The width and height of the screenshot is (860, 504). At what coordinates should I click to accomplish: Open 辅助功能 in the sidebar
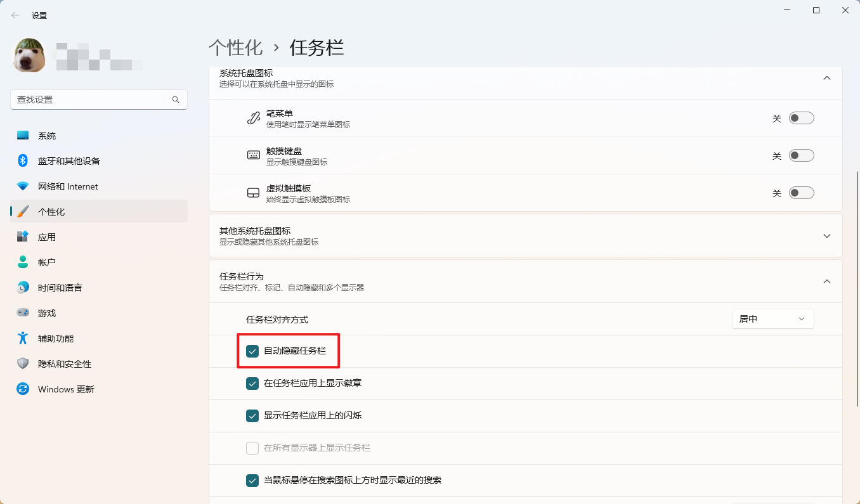pos(56,339)
